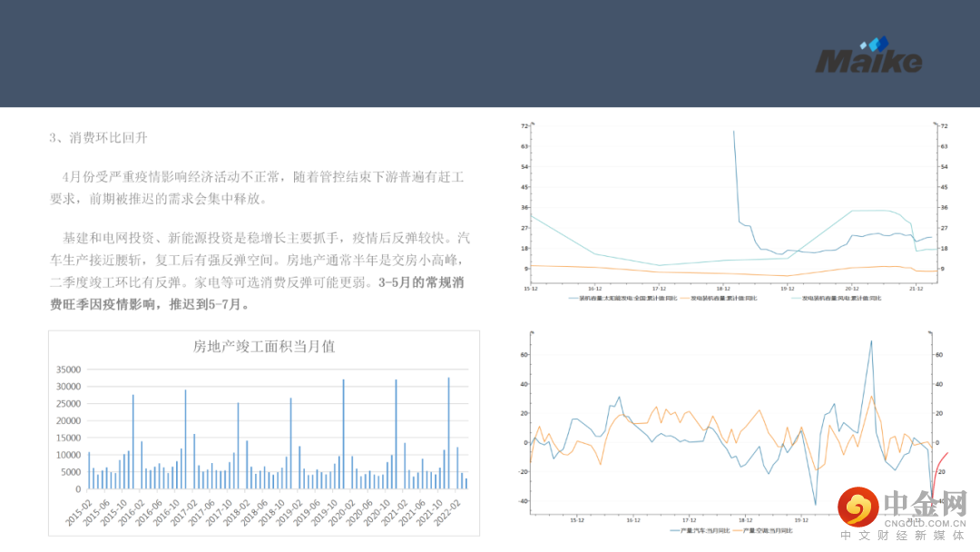Click the red-orange CNGOLD circular watermark icon
The image size is (980, 552).
click(857, 508)
